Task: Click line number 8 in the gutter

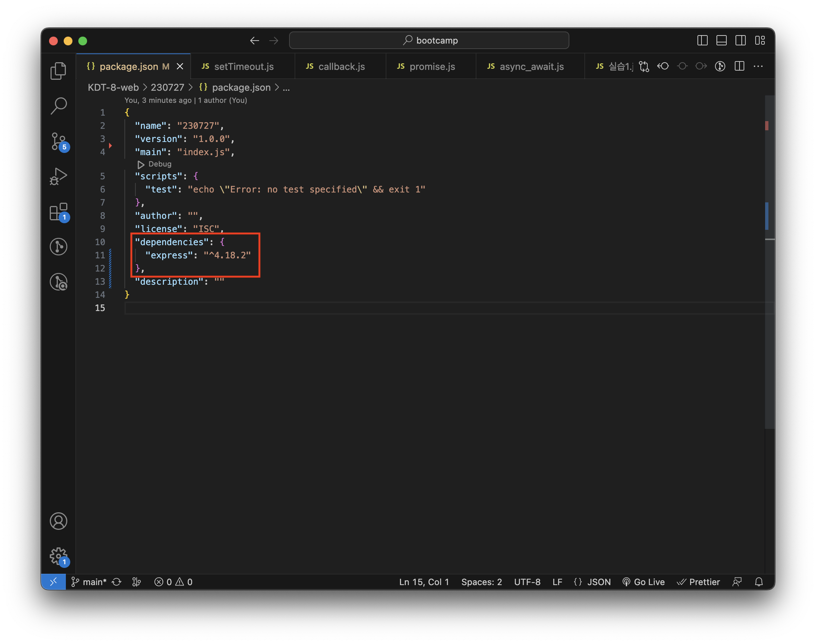Action: click(102, 216)
